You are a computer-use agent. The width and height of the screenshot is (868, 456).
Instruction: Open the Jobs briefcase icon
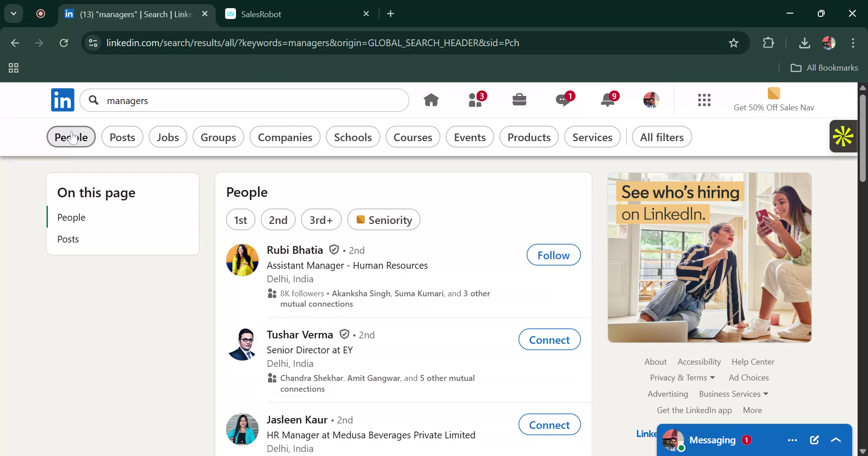pyautogui.click(x=519, y=100)
